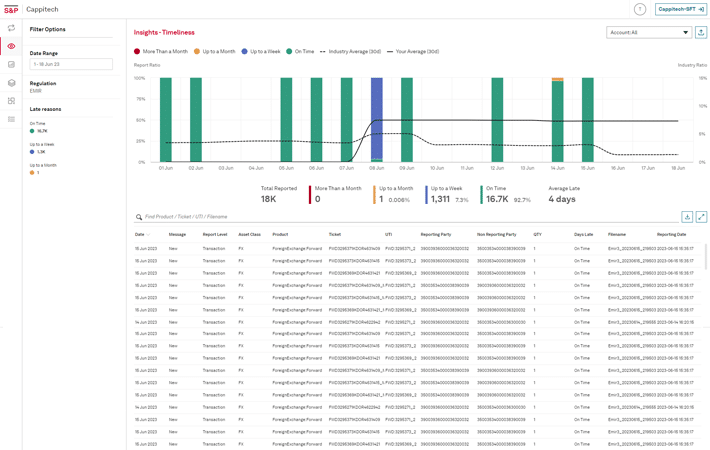This screenshot has width=710, height=450.
Task: Toggle the On Time legend item
Action: click(x=300, y=52)
